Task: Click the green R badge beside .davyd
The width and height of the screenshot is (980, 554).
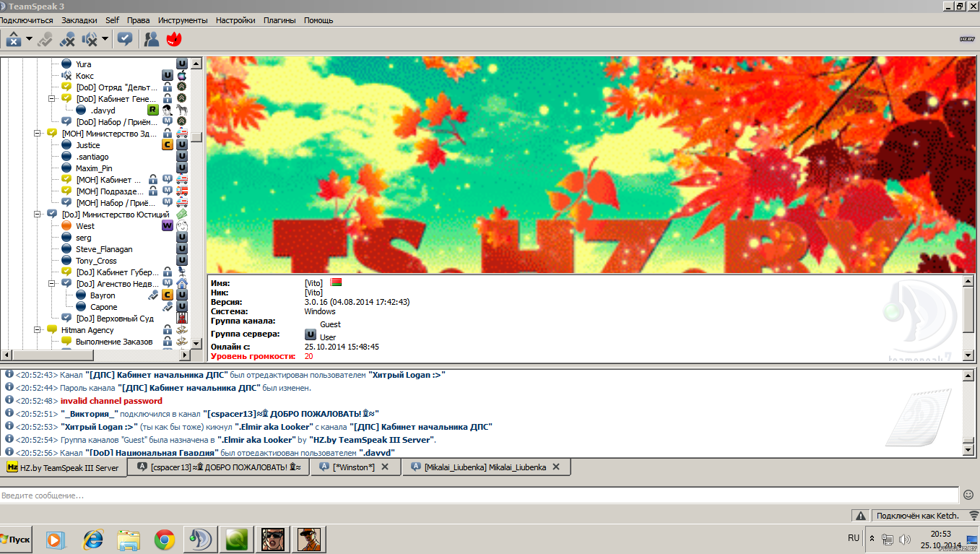Action: pyautogui.click(x=153, y=111)
